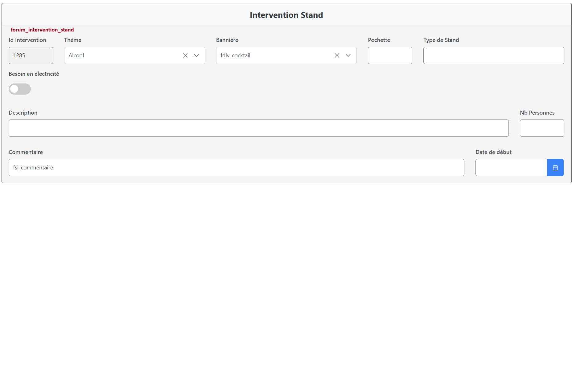This screenshot has width=588, height=369.
Task: Select the Nb Personnes input
Action: point(542,128)
